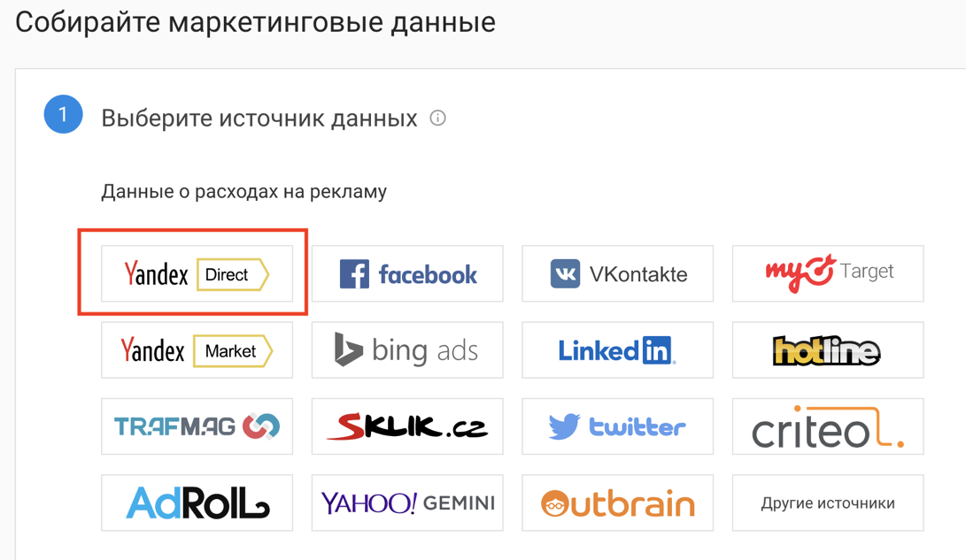The width and height of the screenshot is (966, 560).
Task: Pick VKontakte as data source
Action: 617,274
